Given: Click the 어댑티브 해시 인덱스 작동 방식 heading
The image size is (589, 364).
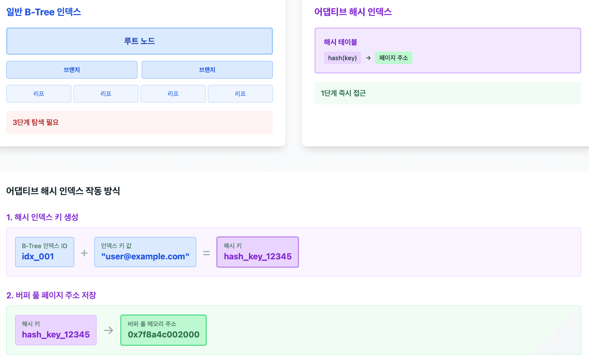Looking at the screenshot, I should coord(63,191).
